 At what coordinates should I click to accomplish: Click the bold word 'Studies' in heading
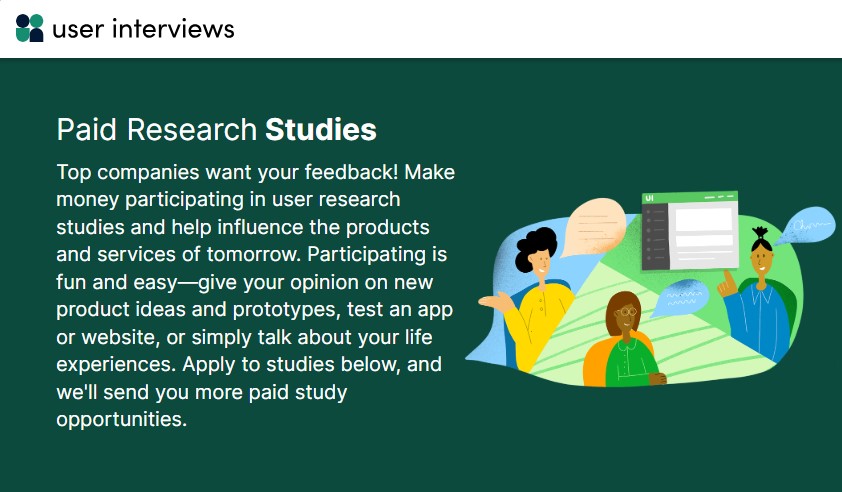point(321,129)
